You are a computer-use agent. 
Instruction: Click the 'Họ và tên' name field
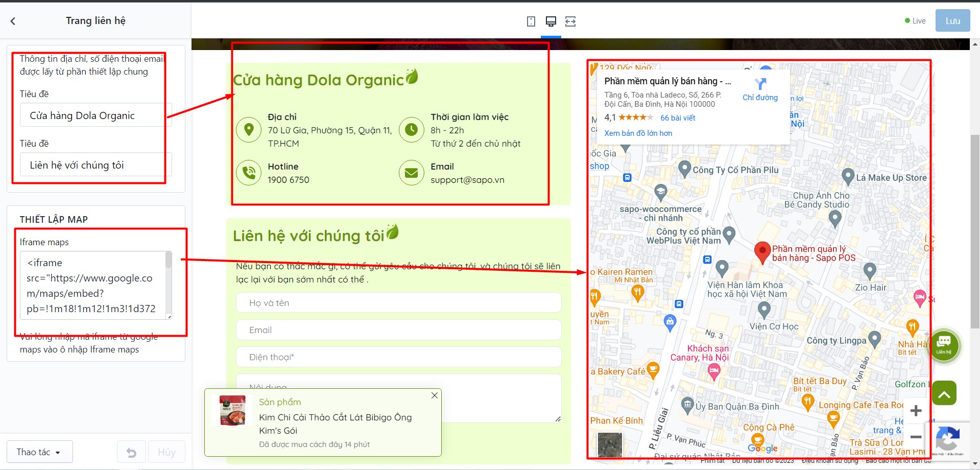(398, 303)
